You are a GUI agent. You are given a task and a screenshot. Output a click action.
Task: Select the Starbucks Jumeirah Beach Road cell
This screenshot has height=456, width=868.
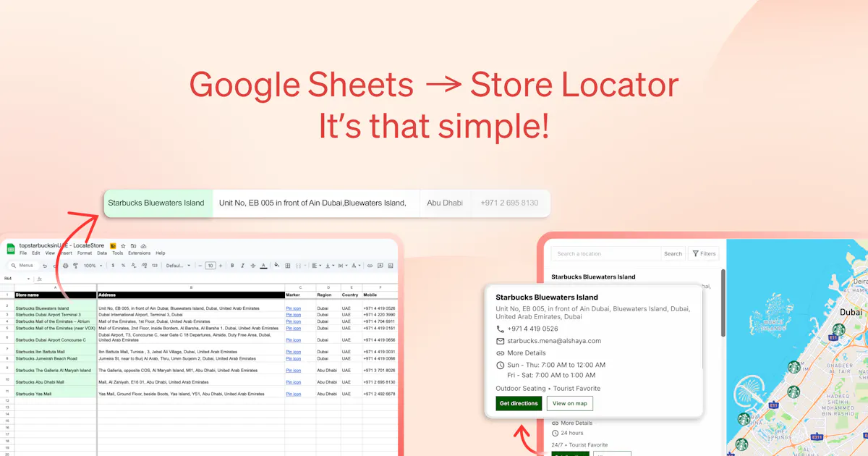(56, 358)
